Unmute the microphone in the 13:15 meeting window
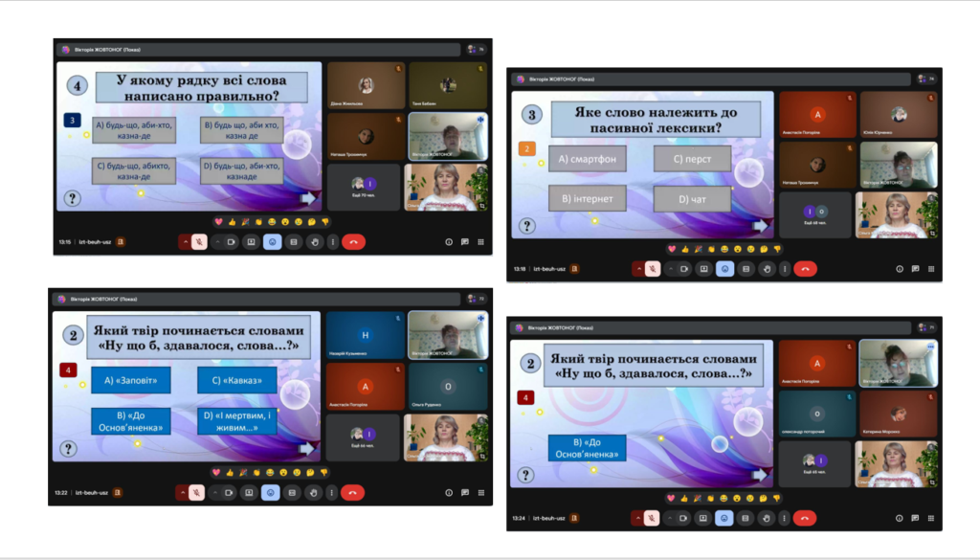 [199, 242]
